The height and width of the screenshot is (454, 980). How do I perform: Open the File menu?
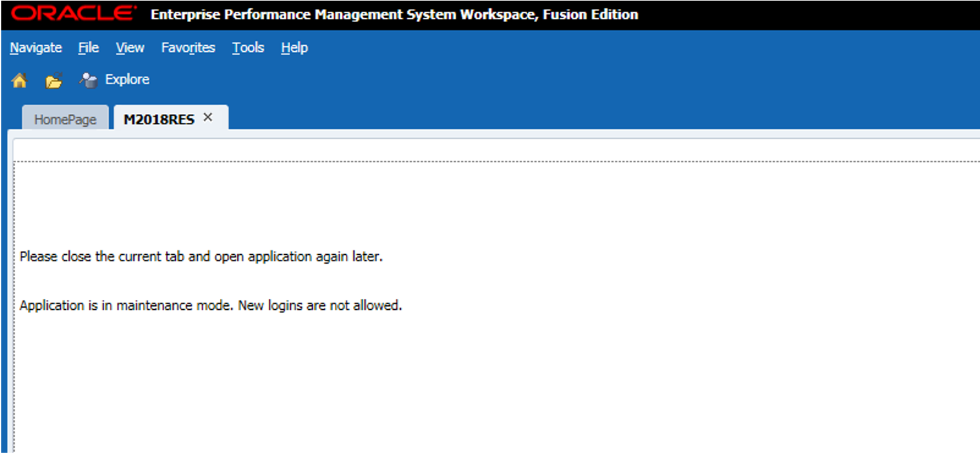89,48
